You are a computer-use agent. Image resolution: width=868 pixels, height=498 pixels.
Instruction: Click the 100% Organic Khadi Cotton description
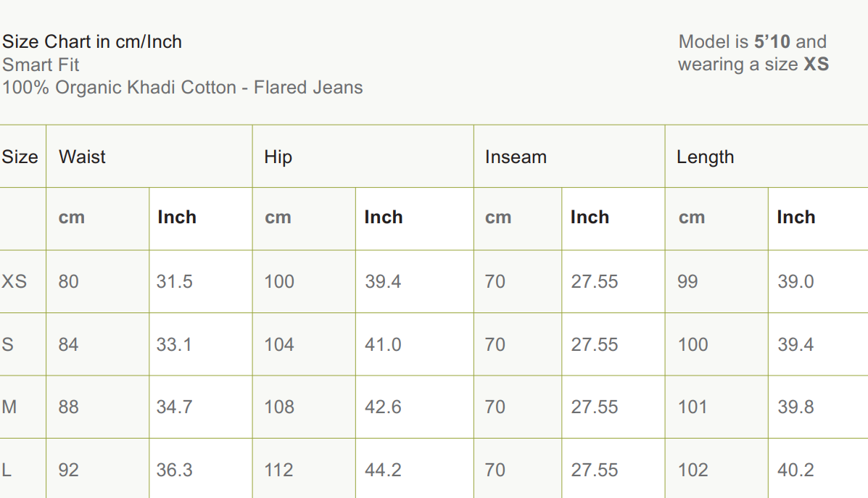click(182, 88)
